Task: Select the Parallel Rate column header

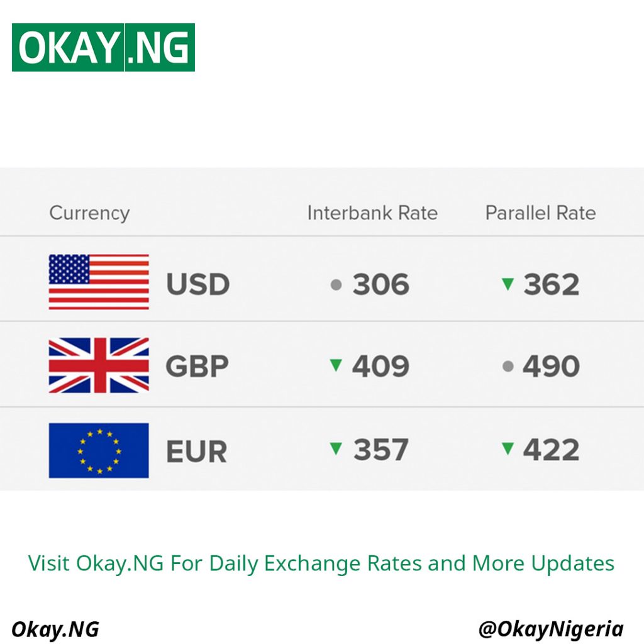Action: [540, 213]
